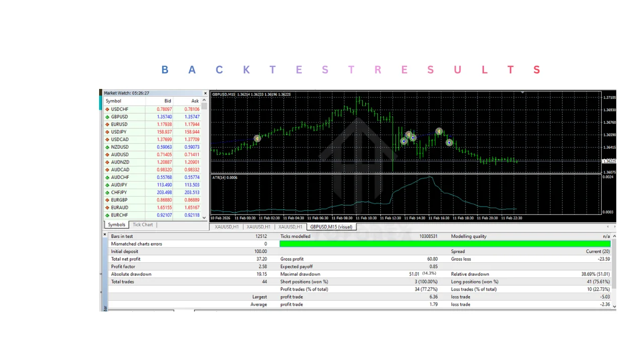Click the Ask column header
The height and width of the screenshot is (362, 644).
(195, 101)
